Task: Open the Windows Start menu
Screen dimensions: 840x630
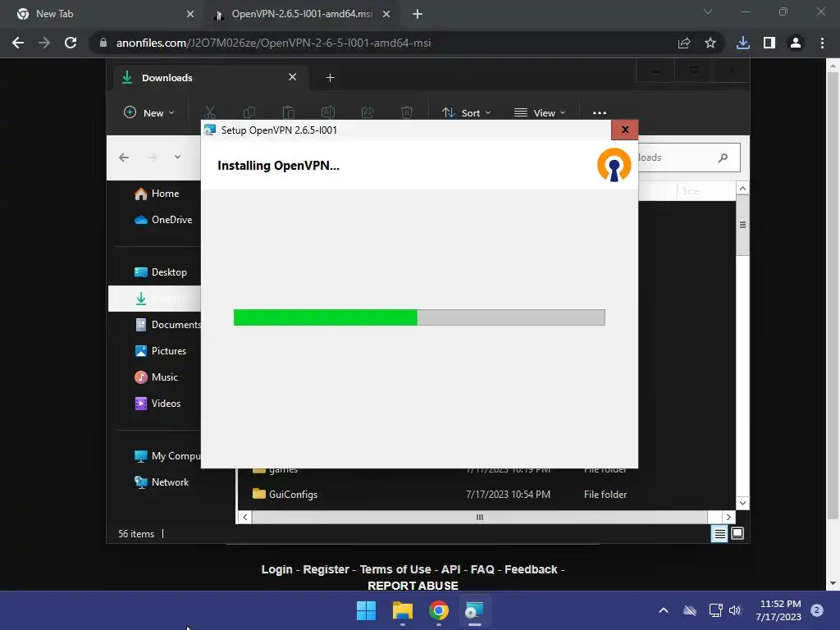Action: tap(367, 610)
